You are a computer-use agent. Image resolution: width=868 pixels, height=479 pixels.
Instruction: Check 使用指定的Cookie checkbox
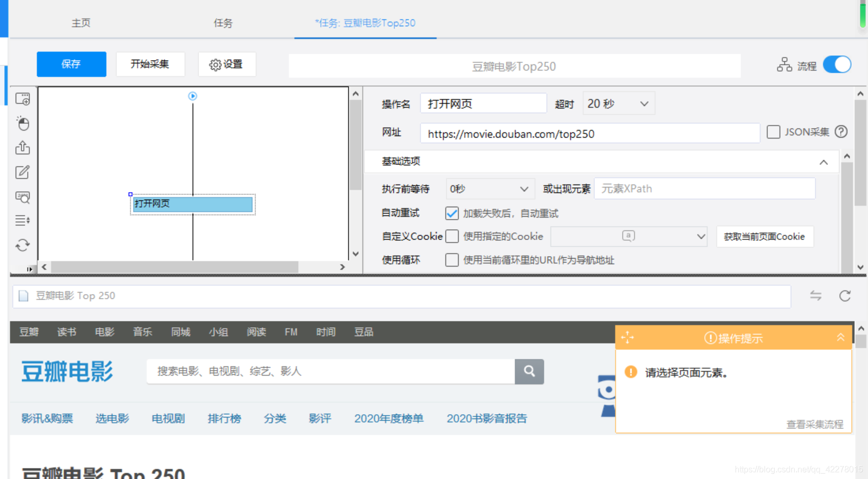(x=452, y=236)
